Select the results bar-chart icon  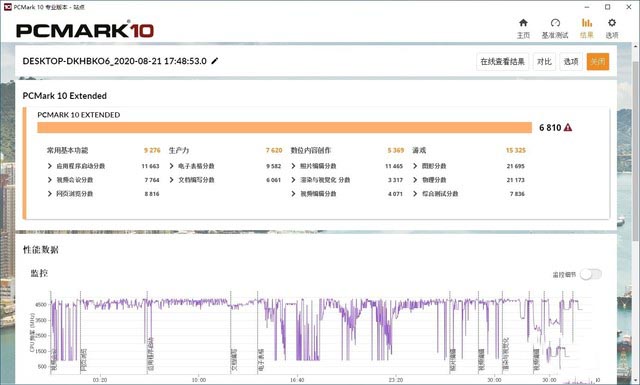[x=587, y=23]
